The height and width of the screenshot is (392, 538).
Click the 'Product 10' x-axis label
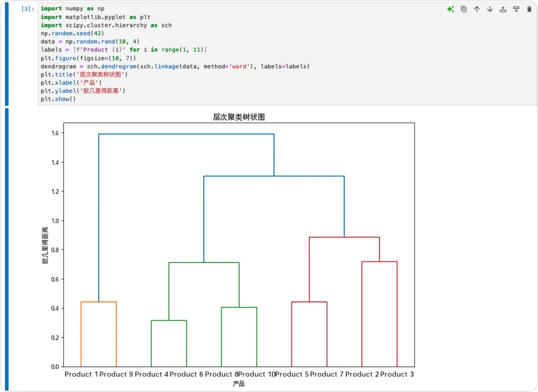coord(257,374)
